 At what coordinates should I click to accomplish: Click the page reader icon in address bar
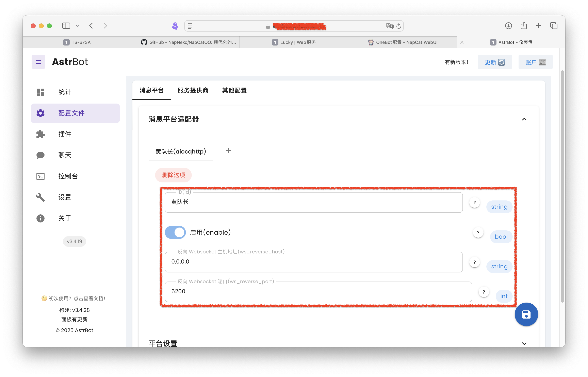[190, 26]
